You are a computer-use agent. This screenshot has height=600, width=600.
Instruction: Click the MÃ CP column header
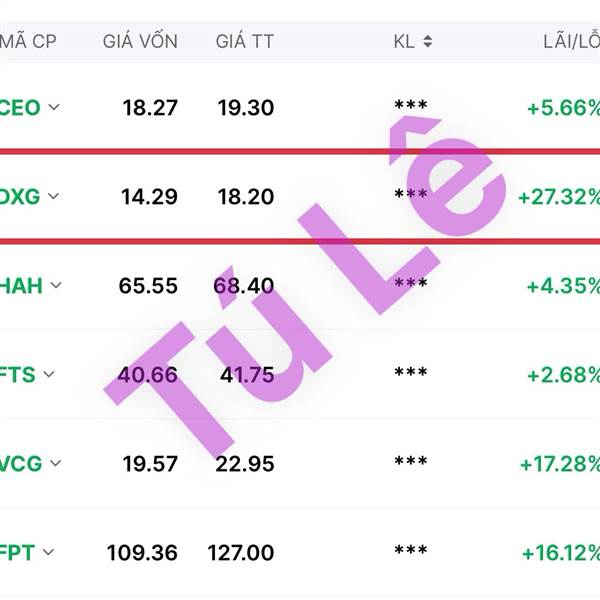coord(27,42)
